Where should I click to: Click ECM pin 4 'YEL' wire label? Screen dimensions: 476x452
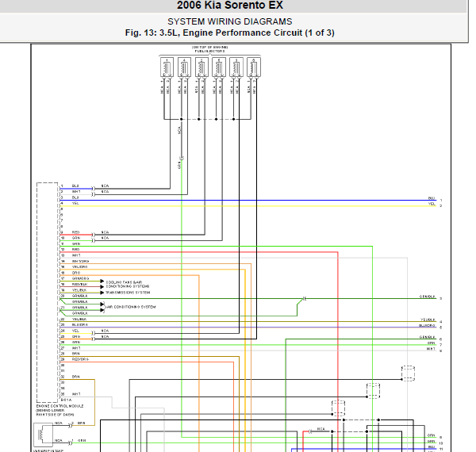[x=75, y=203]
